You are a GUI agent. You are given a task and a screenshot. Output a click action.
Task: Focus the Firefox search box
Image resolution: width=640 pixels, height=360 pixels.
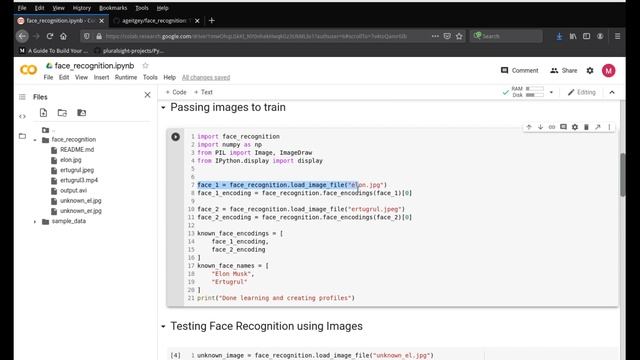coord(506,36)
